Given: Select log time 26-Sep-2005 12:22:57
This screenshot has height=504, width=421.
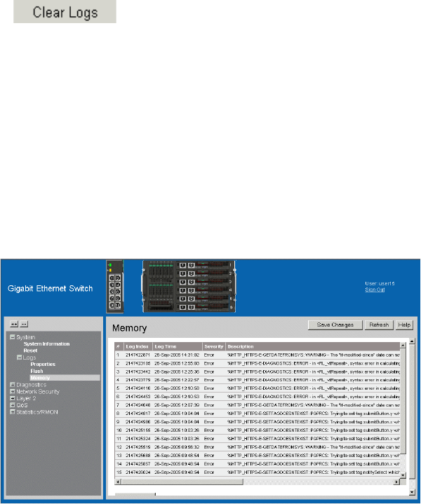Looking at the screenshot, I should tap(177, 380).
